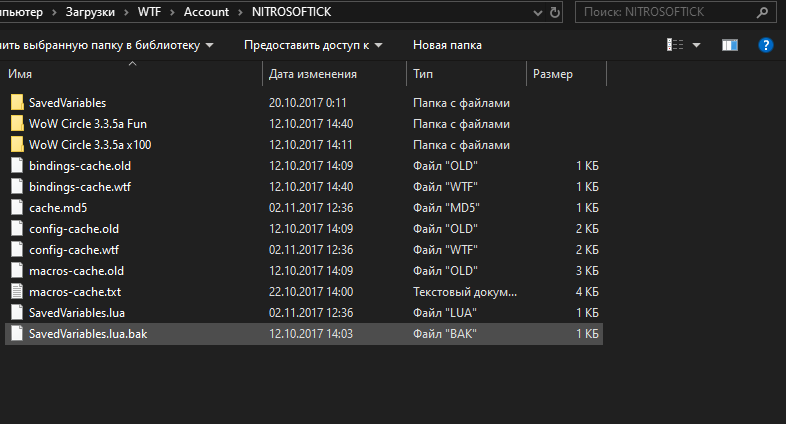Select the SavedVariables folder icon
This screenshot has height=424, width=786.
point(16,103)
